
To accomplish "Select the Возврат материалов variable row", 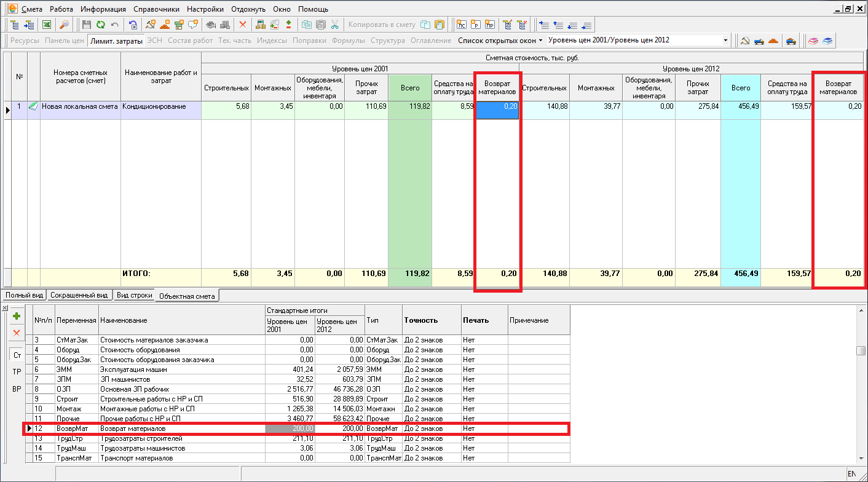I will coord(295,429).
